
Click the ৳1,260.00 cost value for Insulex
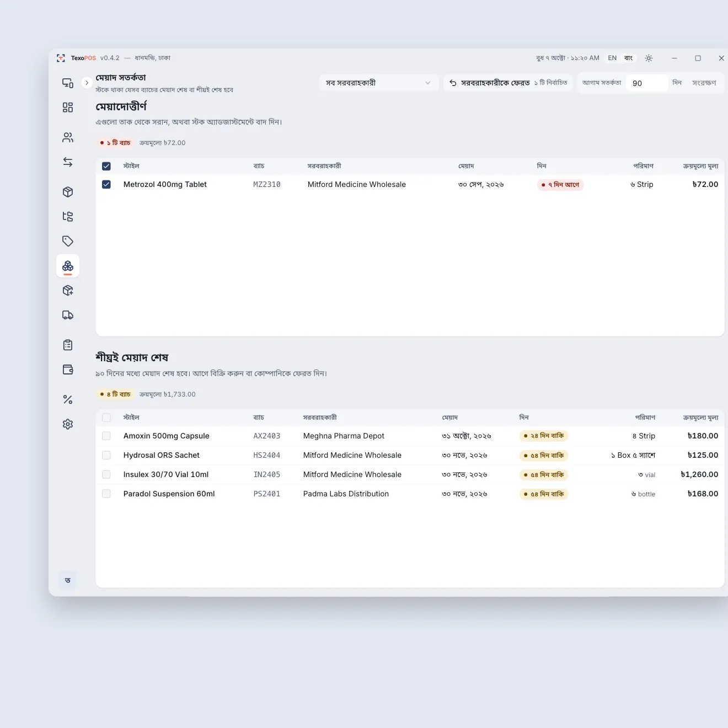click(x=699, y=474)
